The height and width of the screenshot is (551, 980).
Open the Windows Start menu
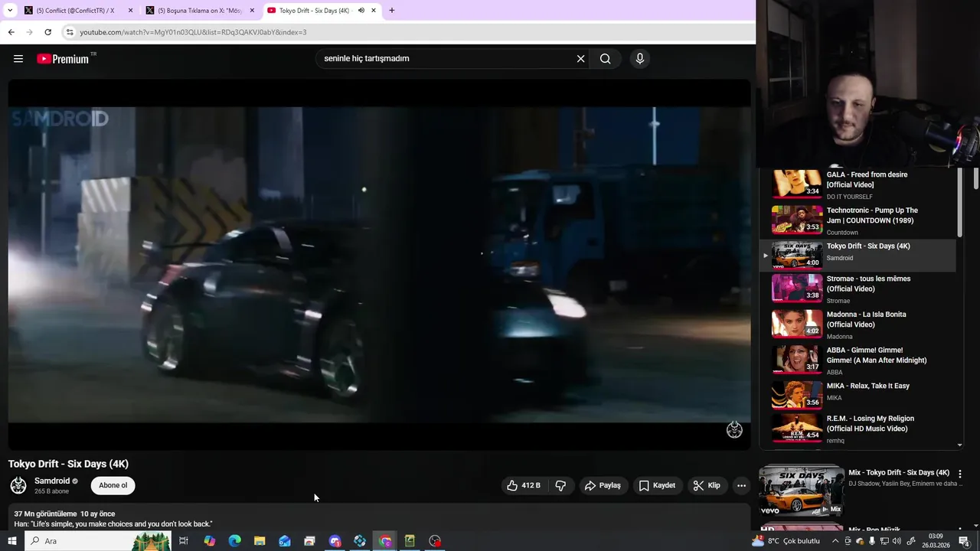click(x=12, y=541)
